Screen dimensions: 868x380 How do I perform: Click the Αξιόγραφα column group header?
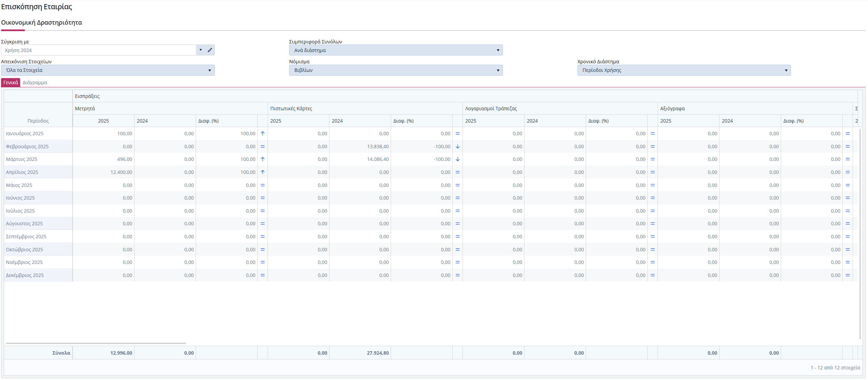[x=755, y=109]
